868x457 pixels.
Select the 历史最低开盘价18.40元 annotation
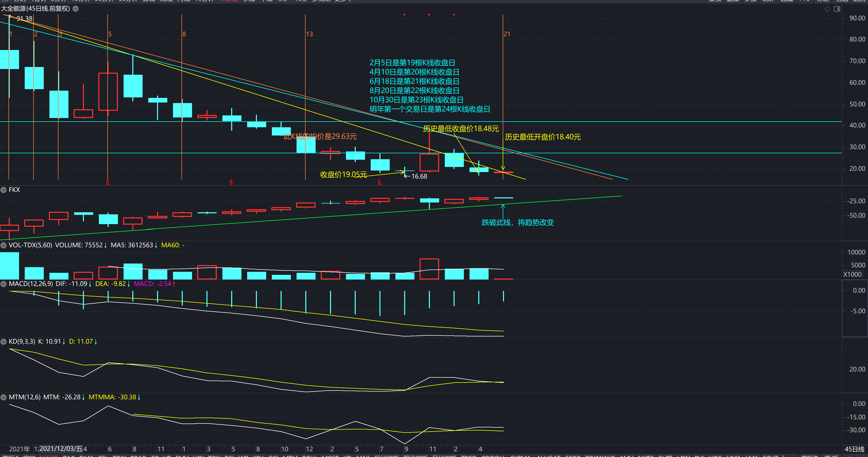[x=543, y=137]
